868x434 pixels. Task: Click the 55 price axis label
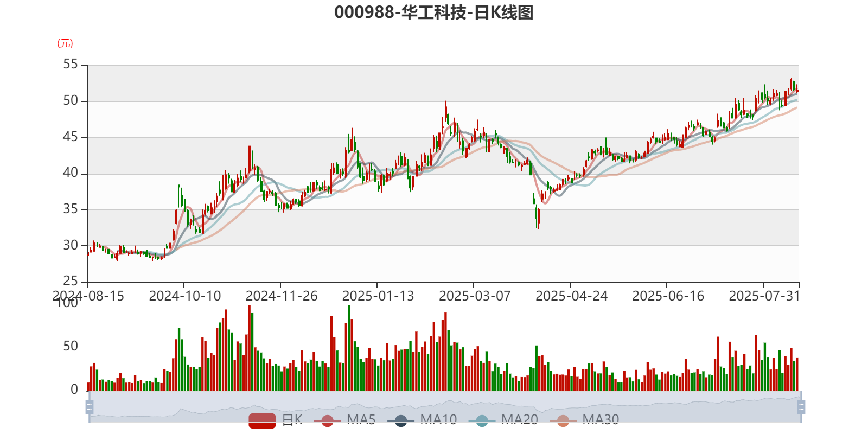tap(71, 65)
